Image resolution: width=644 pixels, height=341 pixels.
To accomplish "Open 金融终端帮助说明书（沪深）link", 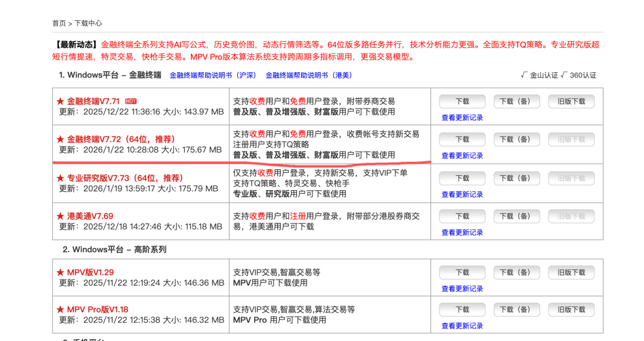I will tap(213, 75).
